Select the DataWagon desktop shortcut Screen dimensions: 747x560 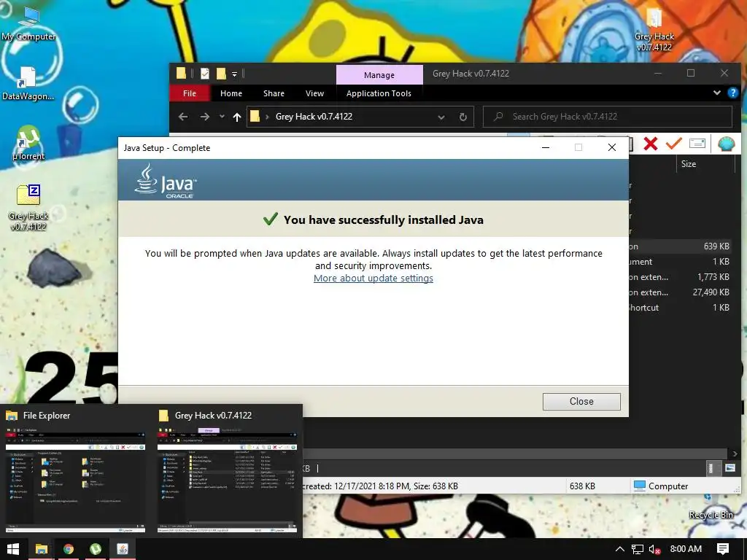pyautogui.click(x=28, y=84)
